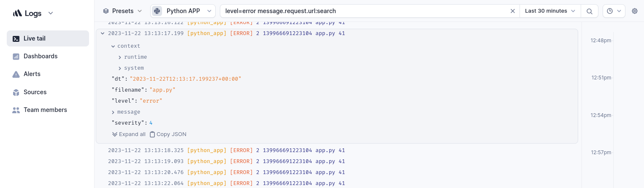
Task: Click the Dashboards chart icon
Action: (16, 56)
